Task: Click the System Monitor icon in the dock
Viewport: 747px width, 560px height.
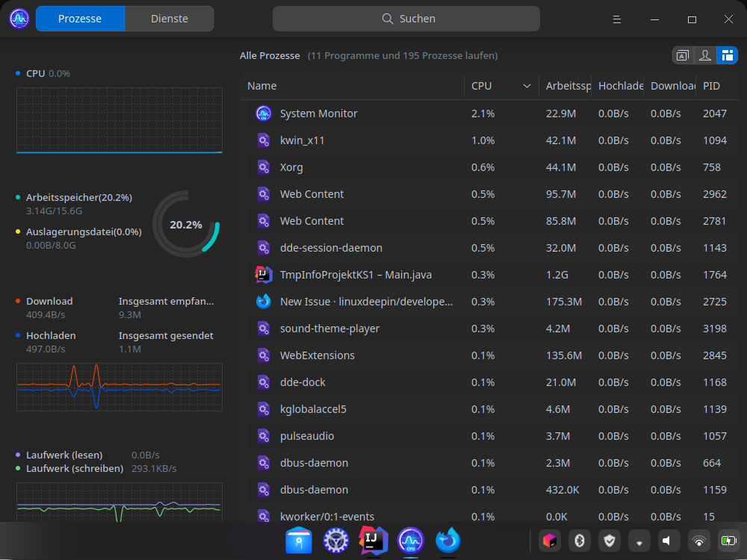Action: click(x=410, y=540)
